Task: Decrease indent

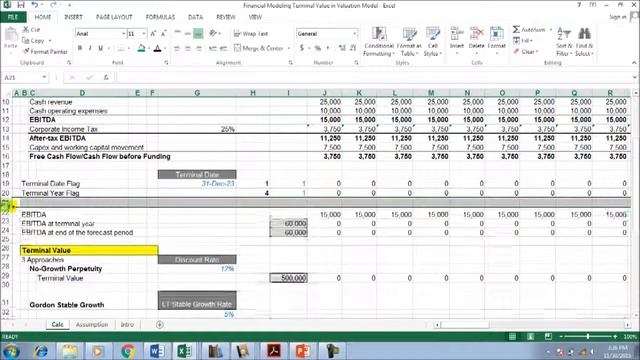Action: click(x=212, y=48)
